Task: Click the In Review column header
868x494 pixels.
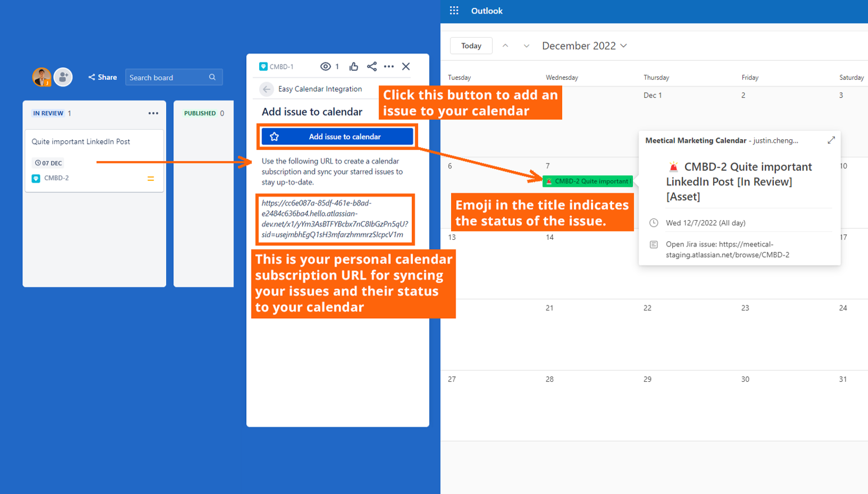Action: (x=48, y=113)
